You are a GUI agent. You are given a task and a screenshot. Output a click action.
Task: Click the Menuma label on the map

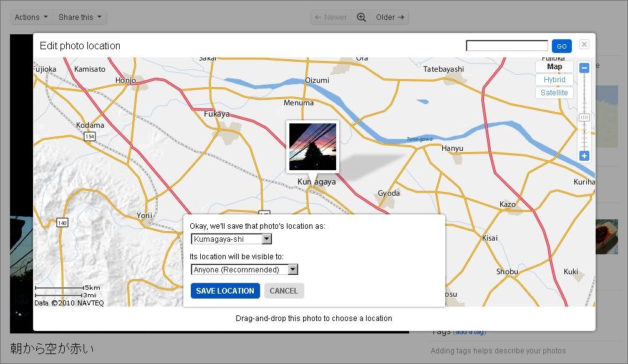(299, 103)
